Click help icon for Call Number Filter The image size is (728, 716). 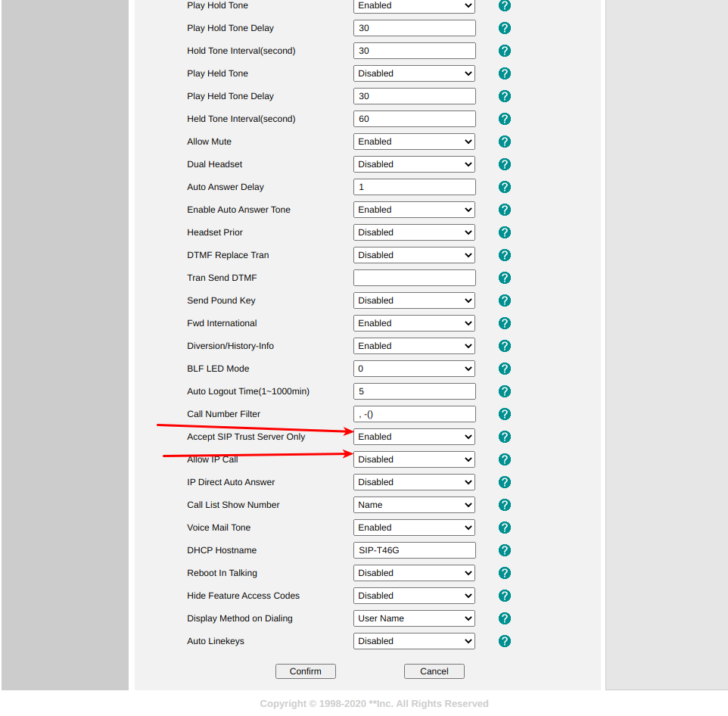pos(505,414)
